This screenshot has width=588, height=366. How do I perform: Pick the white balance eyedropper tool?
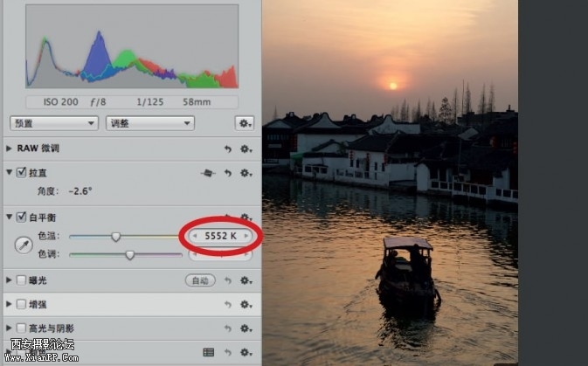[x=24, y=245]
